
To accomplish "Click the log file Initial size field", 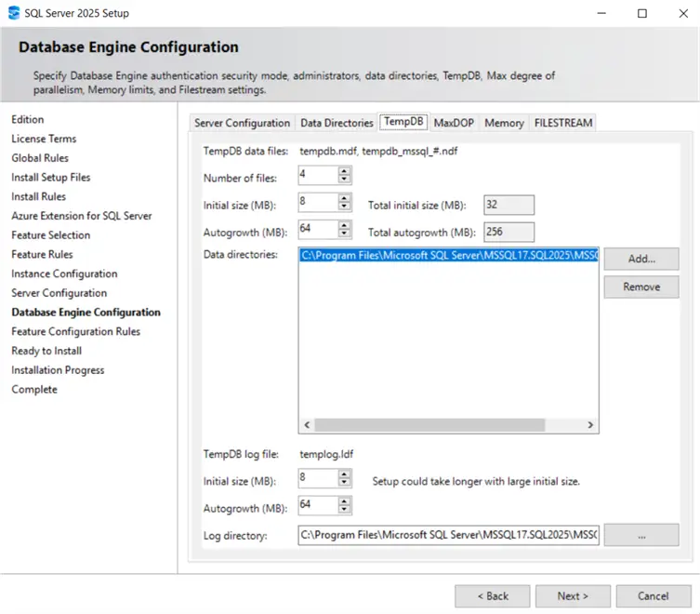I will pos(318,478).
